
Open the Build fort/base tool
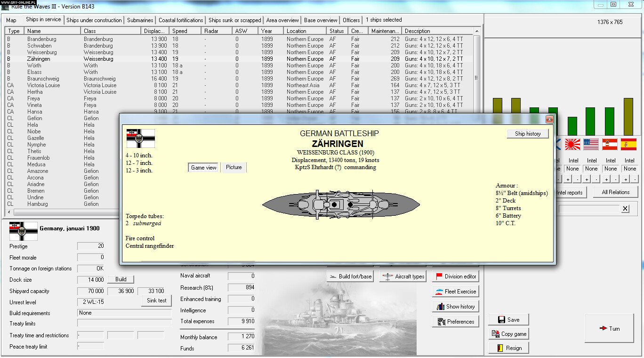[350, 276]
